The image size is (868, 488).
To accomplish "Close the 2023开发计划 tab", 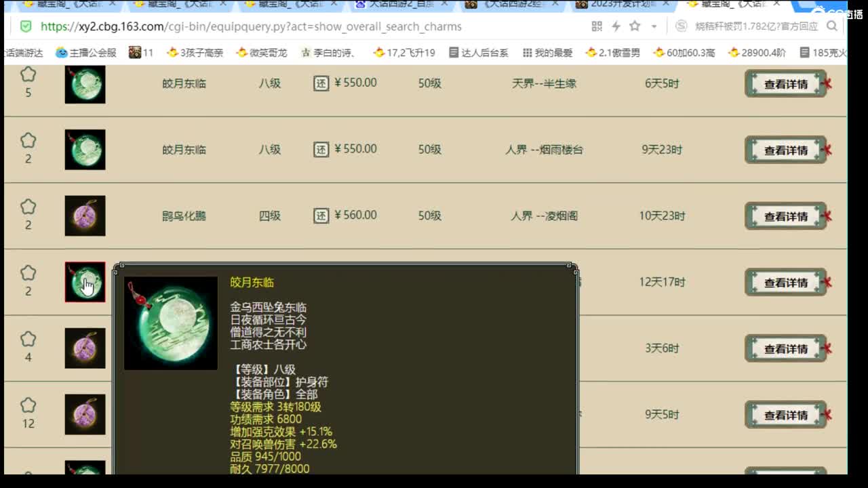I will point(667,3).
